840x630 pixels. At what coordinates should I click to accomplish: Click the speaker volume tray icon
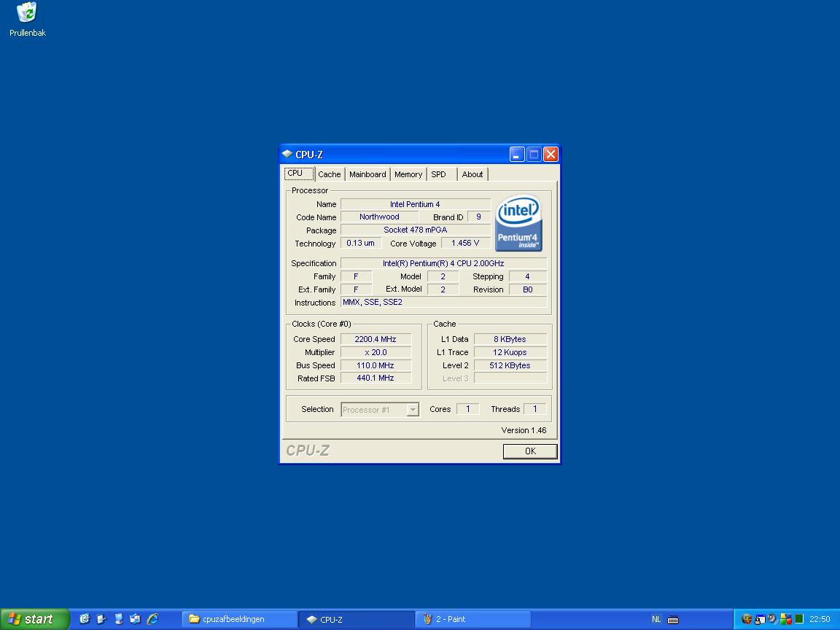(x=772, y=619)
